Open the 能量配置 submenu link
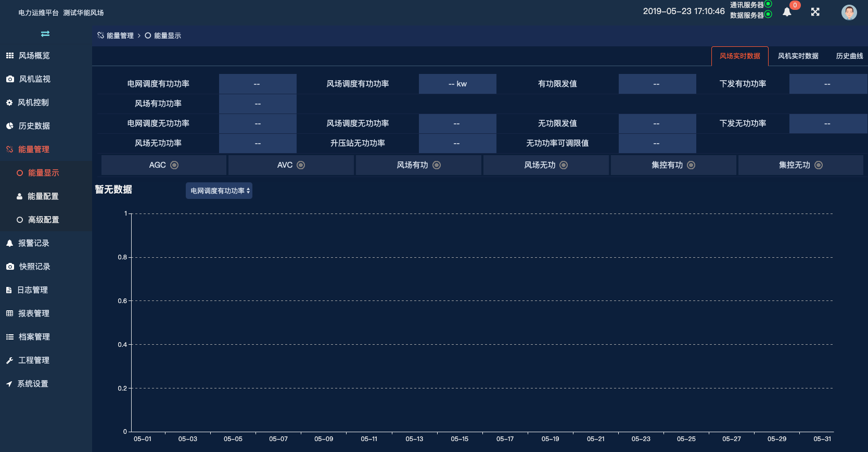Viewport: 868px width, 452px height. (43, 196)
